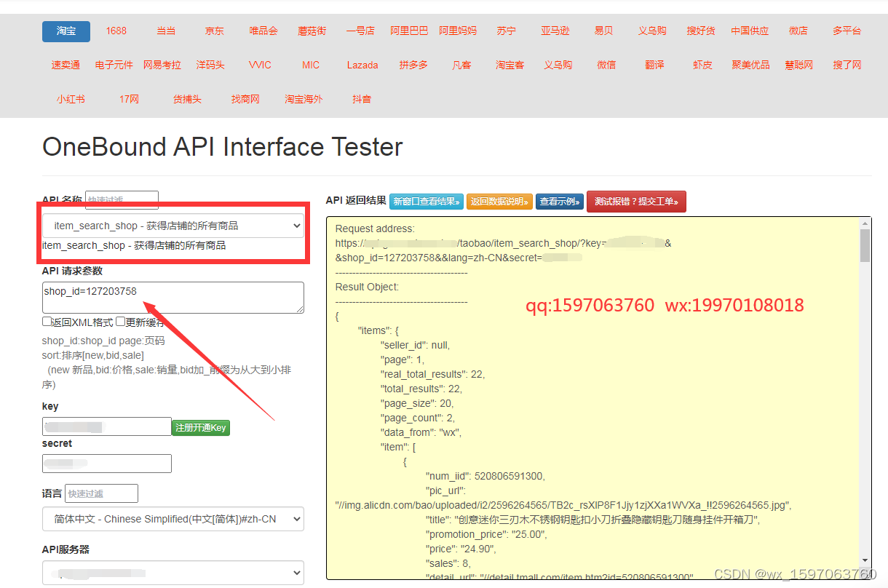888x588 pixels.
Task: Open the 简体中文 language dropdown
Action: (x=173, y=519)
